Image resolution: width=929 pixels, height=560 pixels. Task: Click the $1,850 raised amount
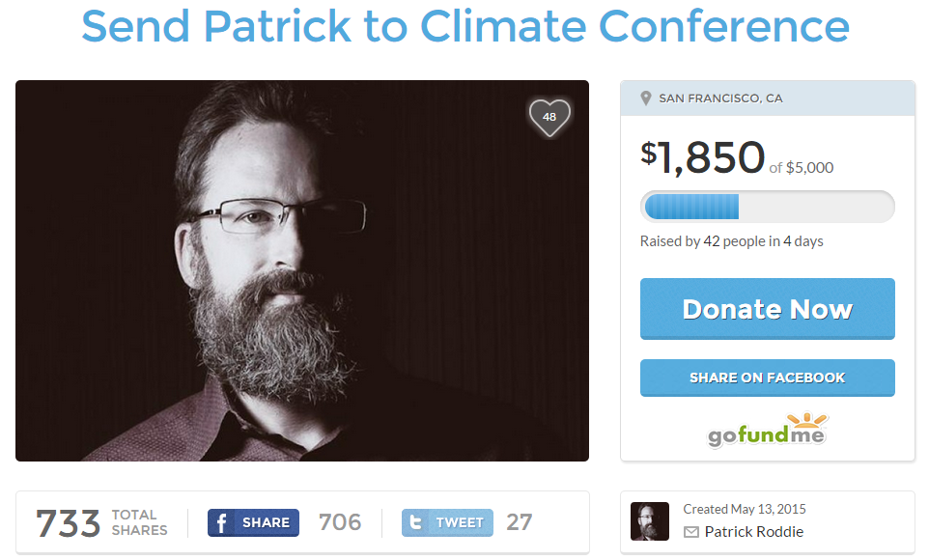703,158
